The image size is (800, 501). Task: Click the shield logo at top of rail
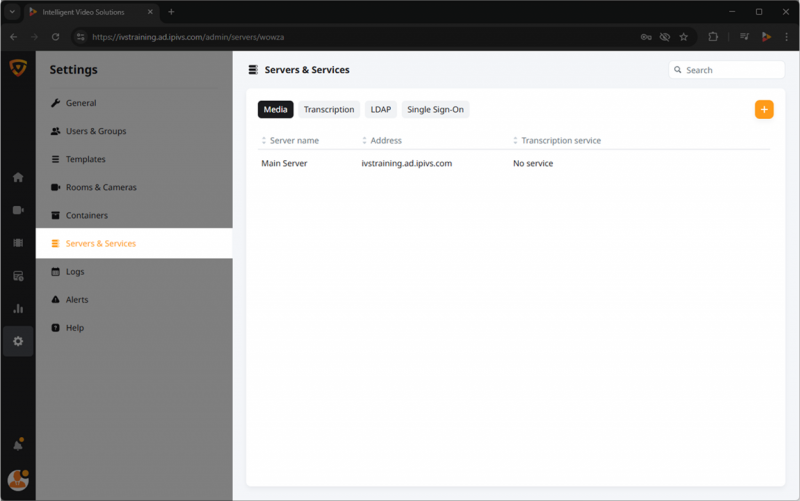click(18, 67)
